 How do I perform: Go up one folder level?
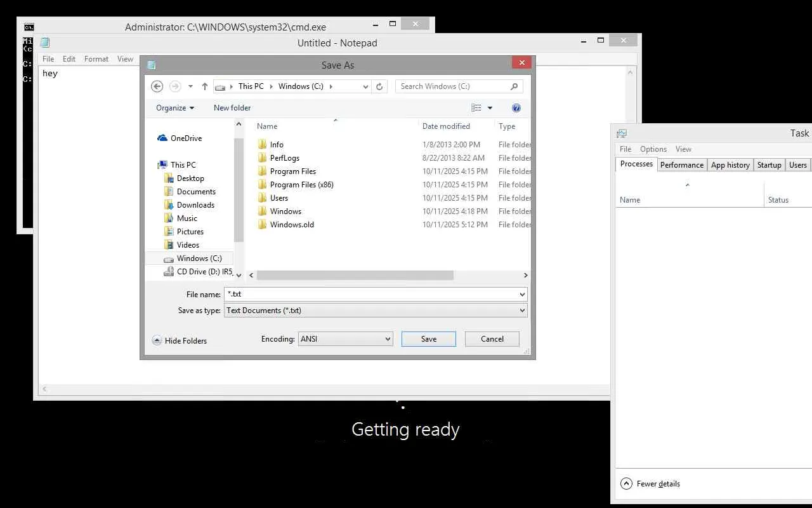[204, 86]
